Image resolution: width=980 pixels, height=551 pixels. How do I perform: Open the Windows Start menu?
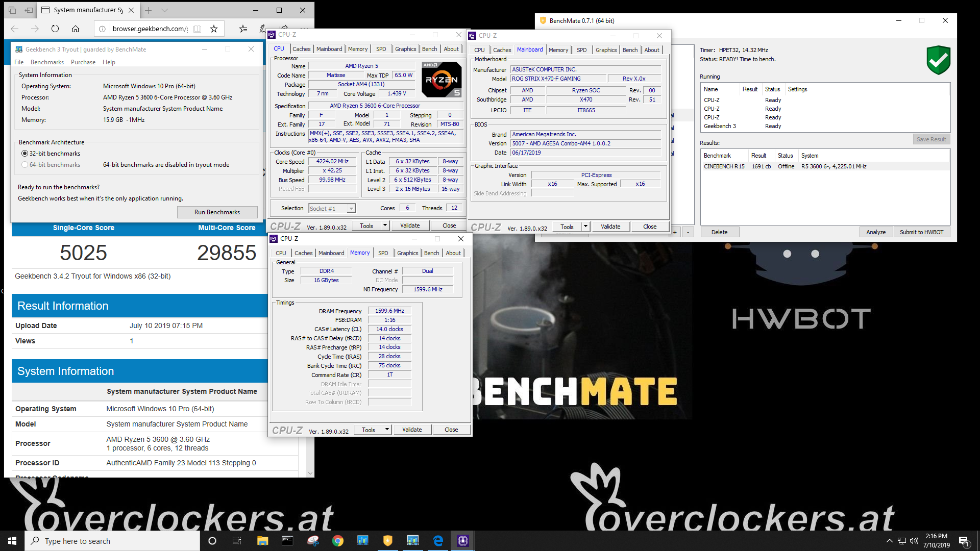tap(12, 541)
